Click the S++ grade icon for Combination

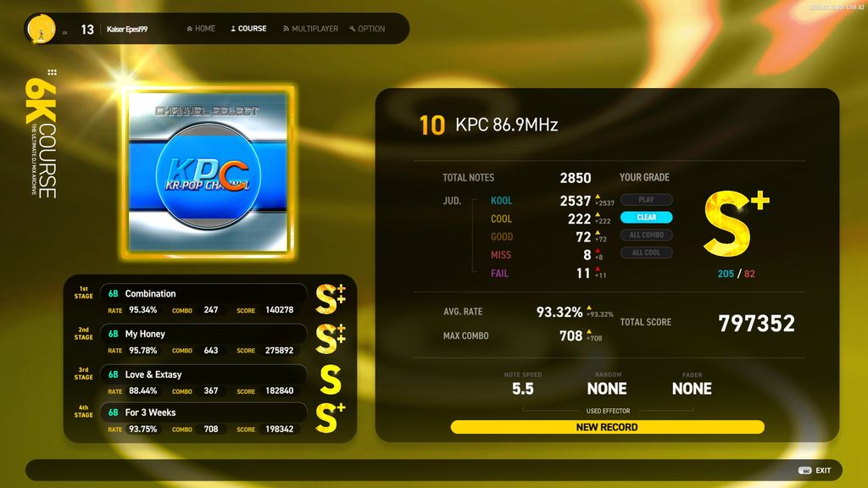(331, 299)
